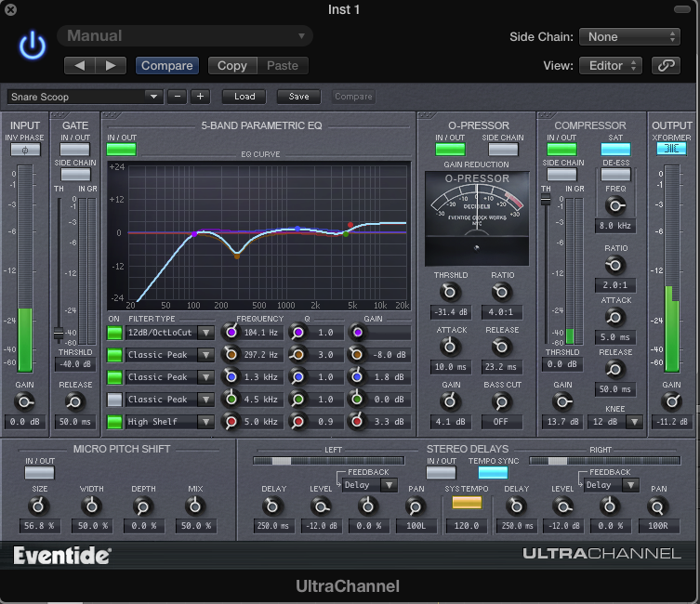This screenshot has width=700, height=604.
Task: Toggle the Gate IN/OUT switch
Action: 74,150
